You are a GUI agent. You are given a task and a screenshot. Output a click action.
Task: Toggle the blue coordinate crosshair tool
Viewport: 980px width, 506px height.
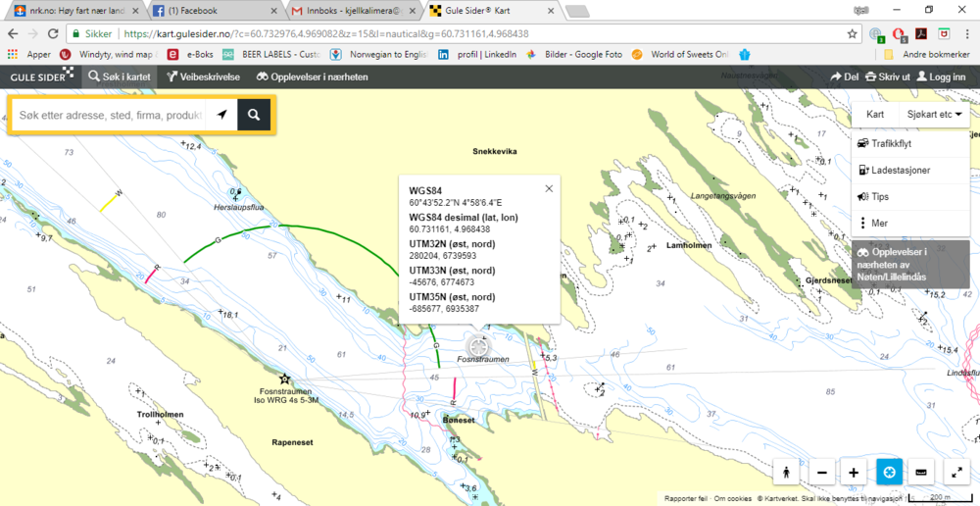pyautogui.click(x=891, y=473)
